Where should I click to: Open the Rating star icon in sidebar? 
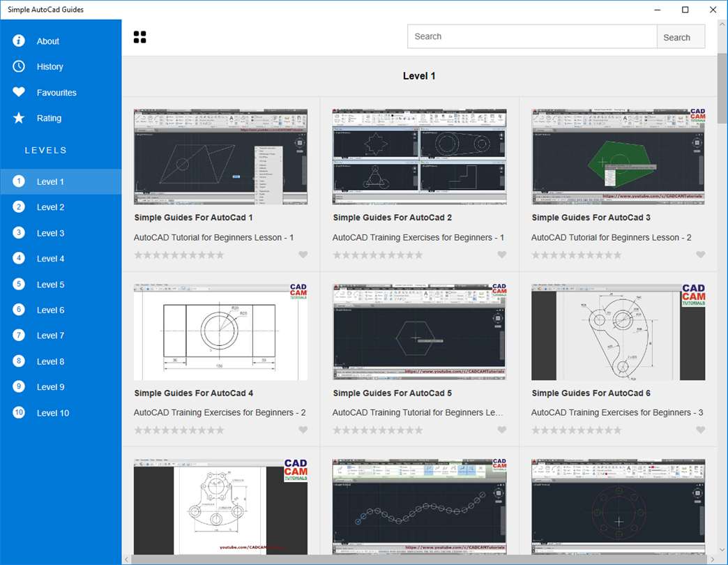pyautogui.click(x=19, y=118)
